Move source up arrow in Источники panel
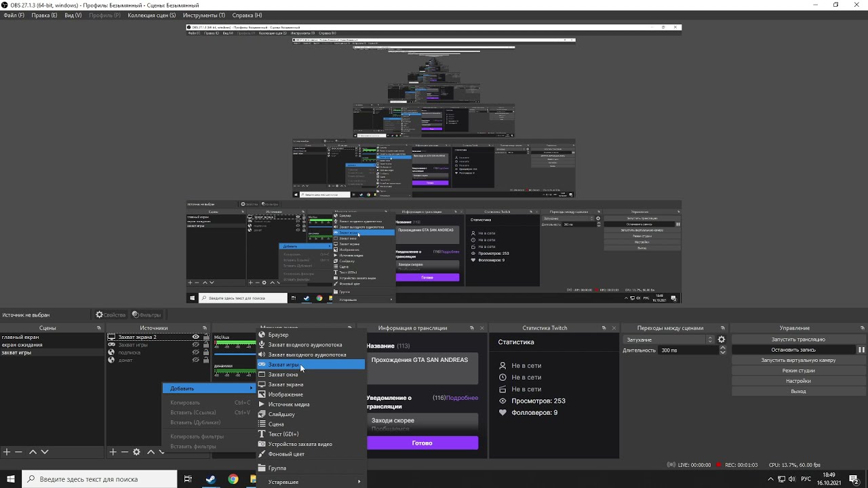 (151, 451)
